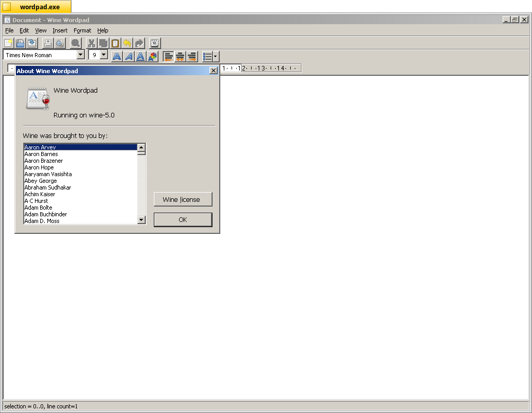Toggle Bold formatting
This screenshot has width=532, height=413.
(x=117, y=56)
